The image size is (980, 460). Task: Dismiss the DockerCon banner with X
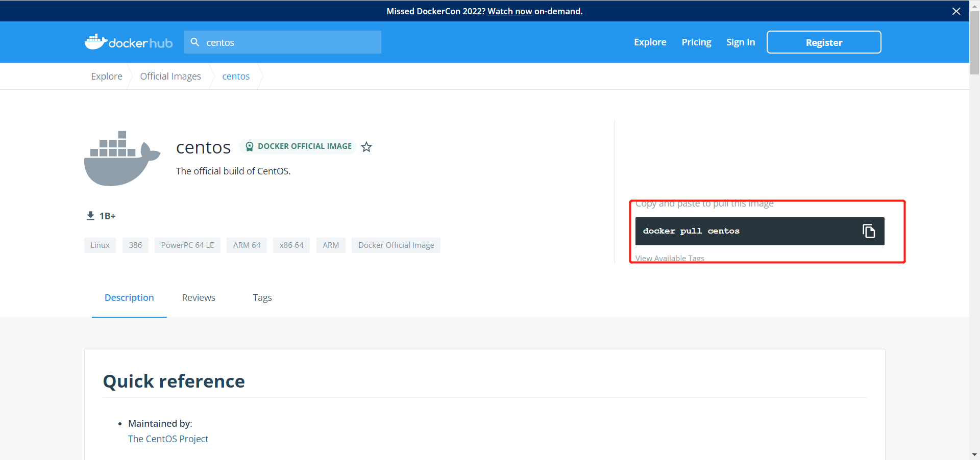(x=956, y=11)
